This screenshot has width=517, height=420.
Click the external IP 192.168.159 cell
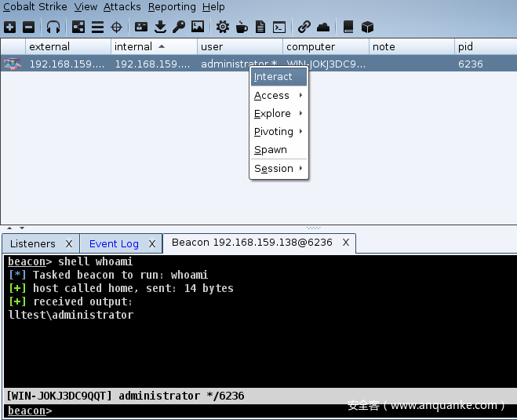(x=67, y=64)
